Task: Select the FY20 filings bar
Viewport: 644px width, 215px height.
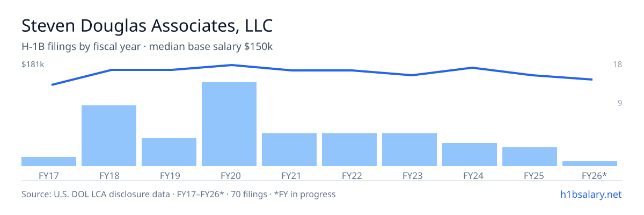Action: (229, 124)
